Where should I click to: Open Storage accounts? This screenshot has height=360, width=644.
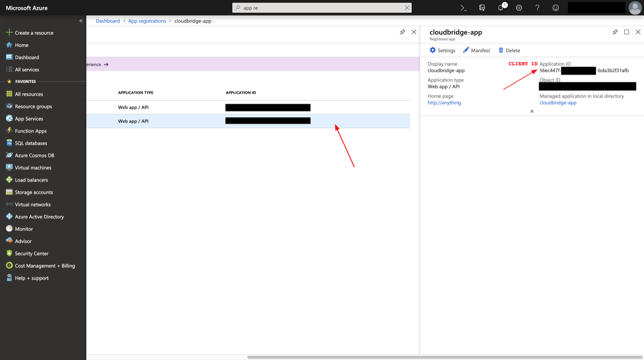[x=29, y=192]
